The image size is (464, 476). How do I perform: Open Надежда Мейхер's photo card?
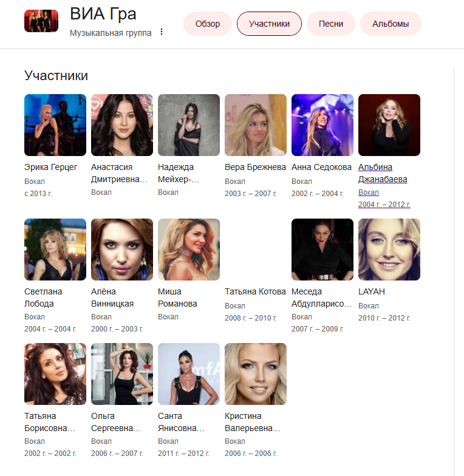(x=189, y=125)
